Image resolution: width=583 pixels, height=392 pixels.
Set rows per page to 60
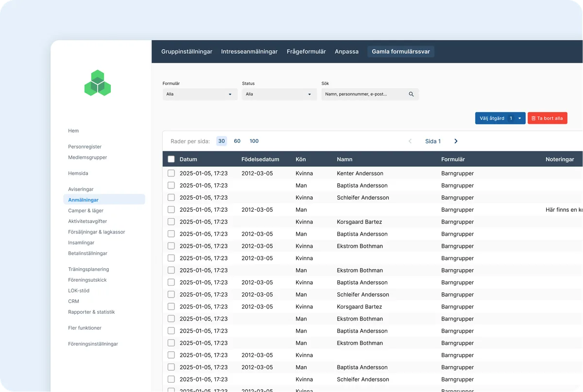pos(237,141)
